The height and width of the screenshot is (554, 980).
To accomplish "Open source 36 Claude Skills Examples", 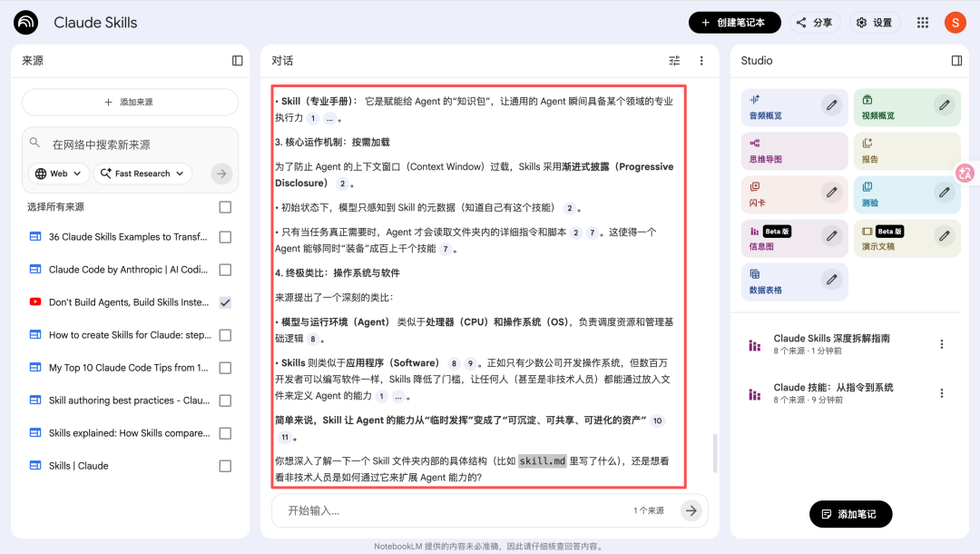I will [x=128, y=237].
